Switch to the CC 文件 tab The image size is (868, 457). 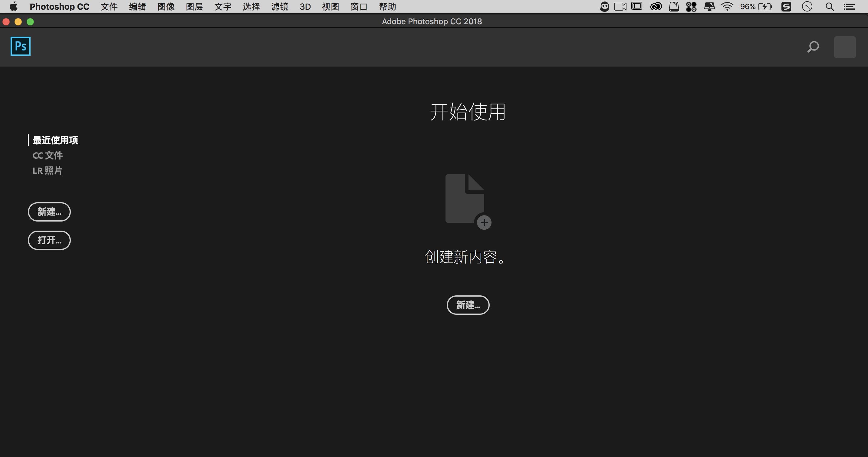48,155
